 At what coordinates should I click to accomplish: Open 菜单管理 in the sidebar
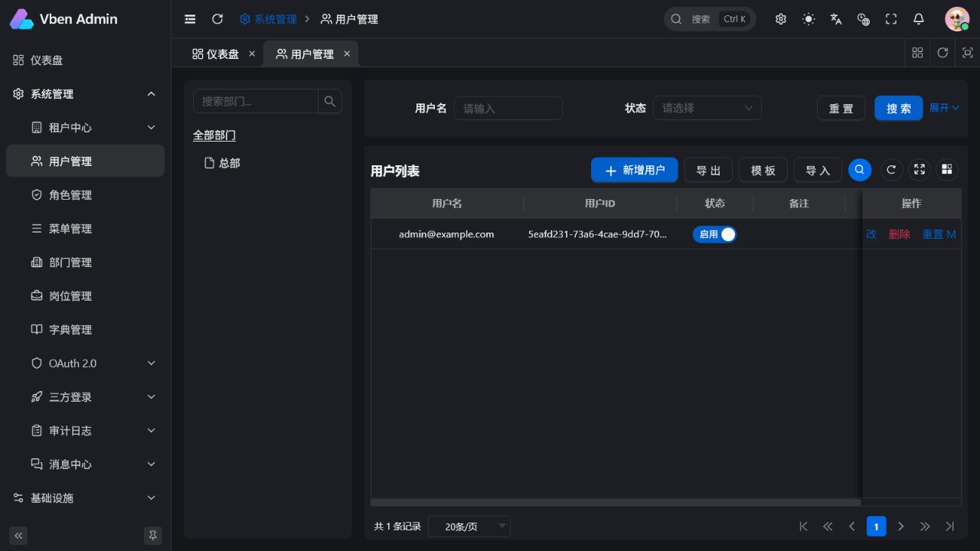click(85, 229)
